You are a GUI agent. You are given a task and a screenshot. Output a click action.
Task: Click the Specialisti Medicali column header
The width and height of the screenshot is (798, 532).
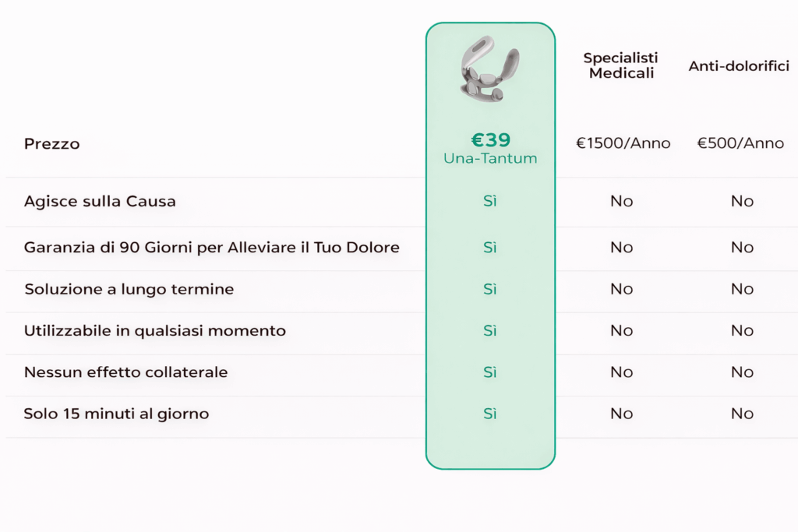tap(621, 65)
